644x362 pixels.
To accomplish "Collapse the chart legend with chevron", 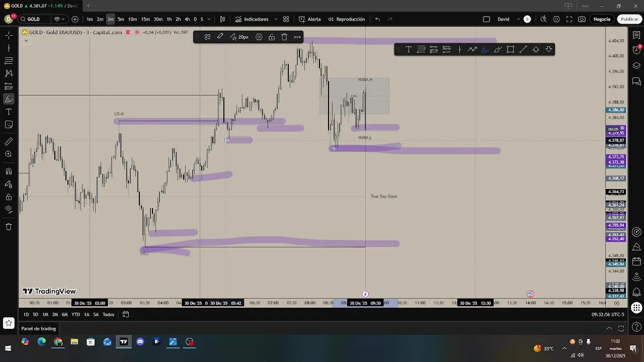I will (x=26, y=41).
